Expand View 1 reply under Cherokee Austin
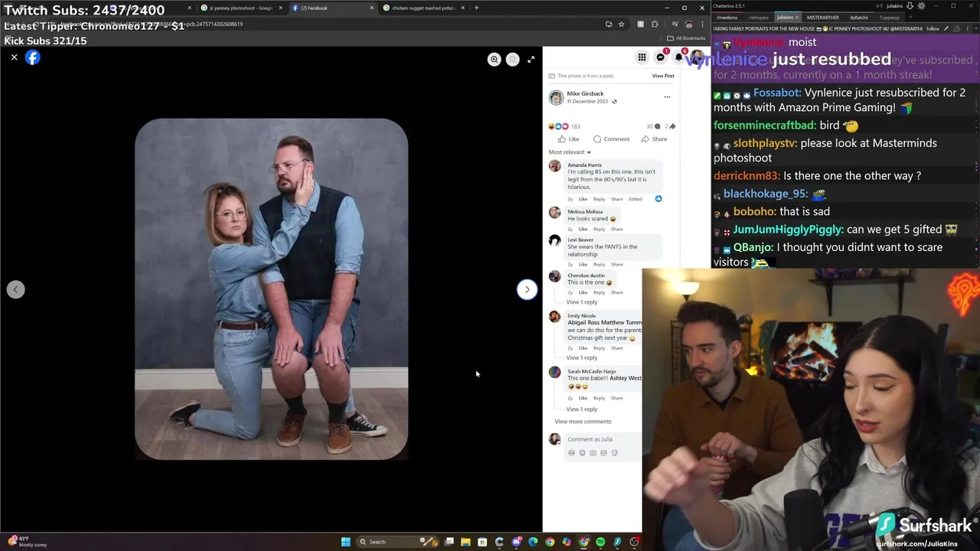980x551 pixels. 582,302
